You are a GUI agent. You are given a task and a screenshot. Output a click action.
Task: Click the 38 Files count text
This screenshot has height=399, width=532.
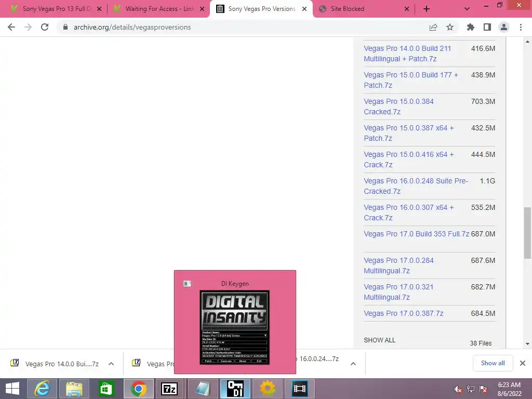point(481,343)
